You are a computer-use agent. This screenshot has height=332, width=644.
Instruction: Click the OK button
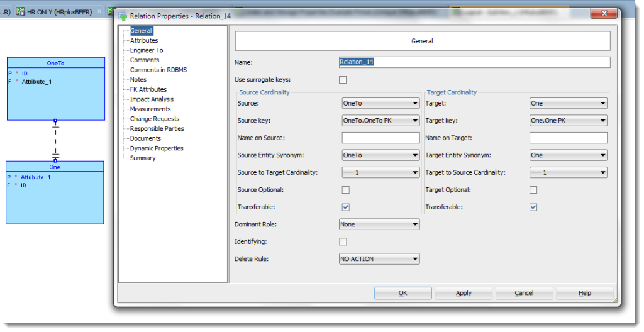402,293
